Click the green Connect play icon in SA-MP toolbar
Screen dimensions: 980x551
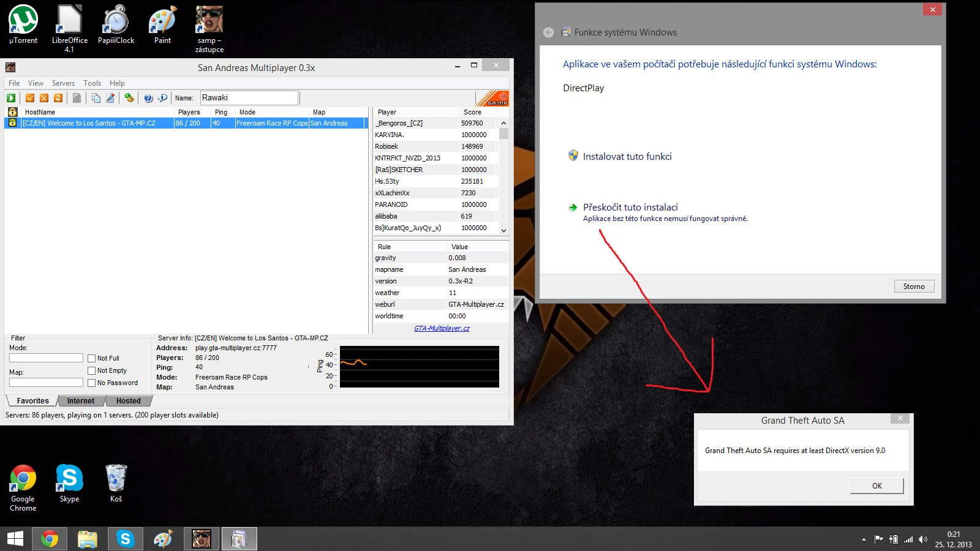pos(11,98)
